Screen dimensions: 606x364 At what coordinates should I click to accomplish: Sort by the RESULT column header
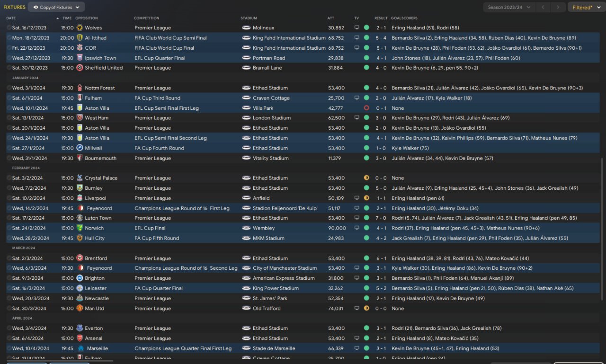point(381,18)
